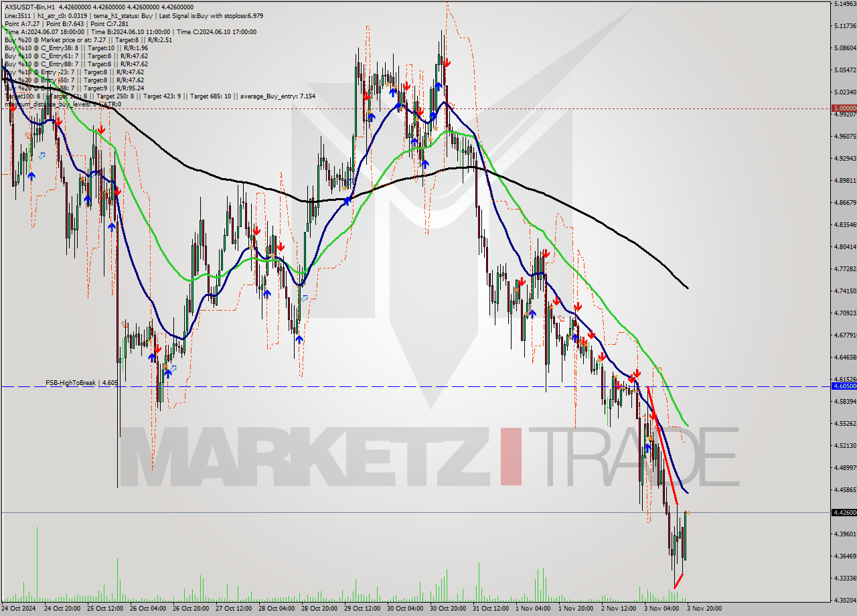
Task: Click the 4.36469 price axis label
Action: [x=845, y=556]
